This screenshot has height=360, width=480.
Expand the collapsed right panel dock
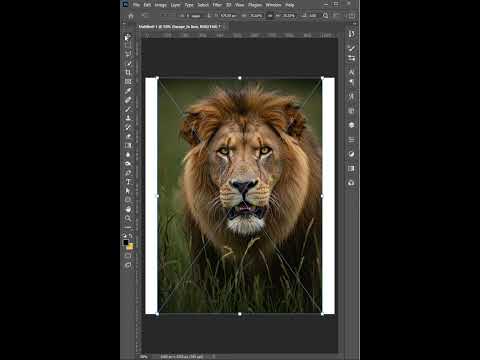tap(355, 24)
